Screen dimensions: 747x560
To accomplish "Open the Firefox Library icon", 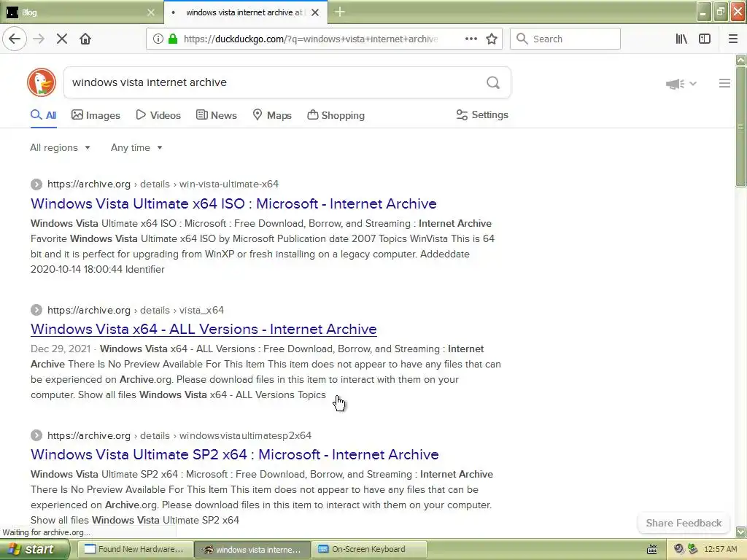I will pos(682,39).
